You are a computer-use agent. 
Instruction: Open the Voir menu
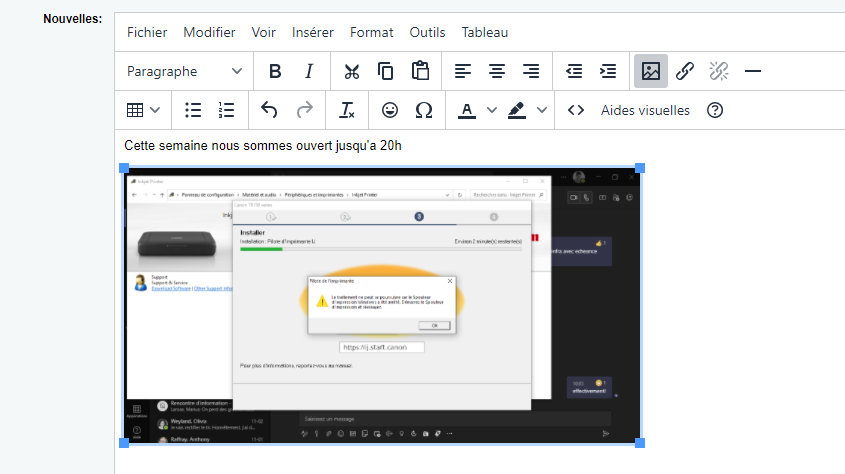pos(264,32)
